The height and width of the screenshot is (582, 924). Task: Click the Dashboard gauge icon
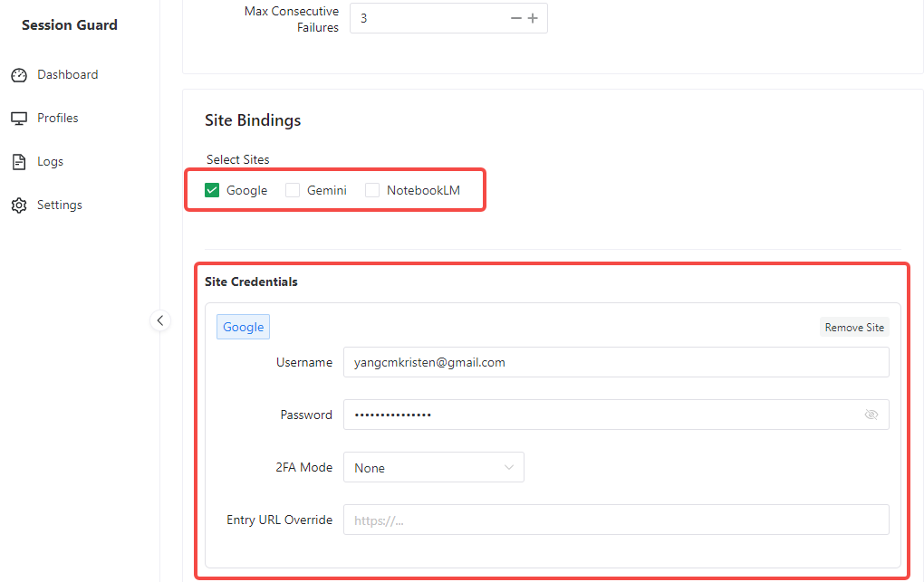tap(19, 75)
